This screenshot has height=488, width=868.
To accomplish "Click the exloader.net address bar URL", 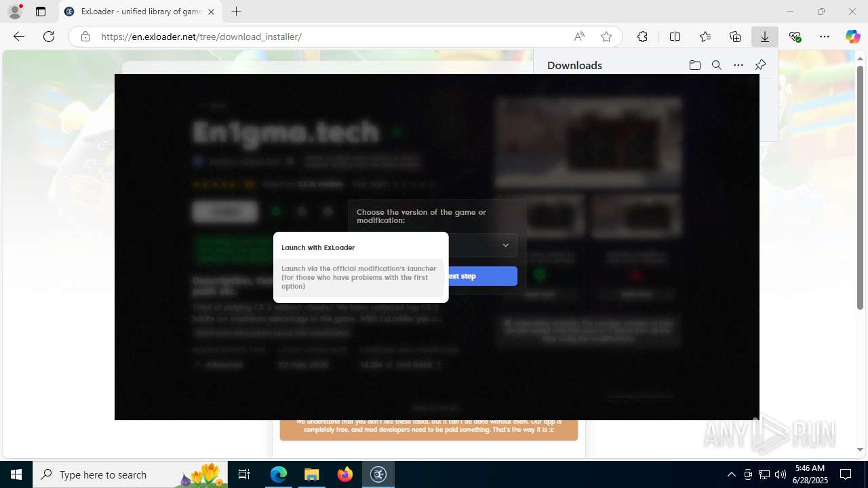I will [x=201, y=37].
